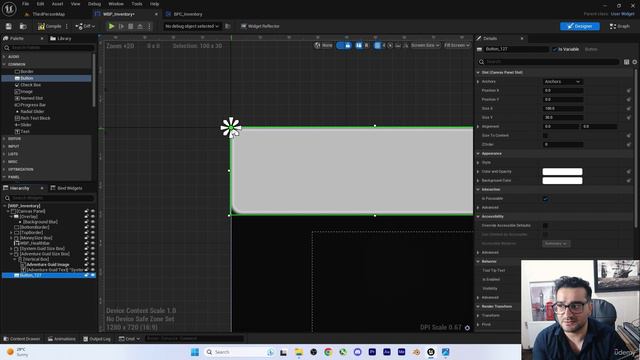Click the Stop simulation button

click(x=131, y=26)
